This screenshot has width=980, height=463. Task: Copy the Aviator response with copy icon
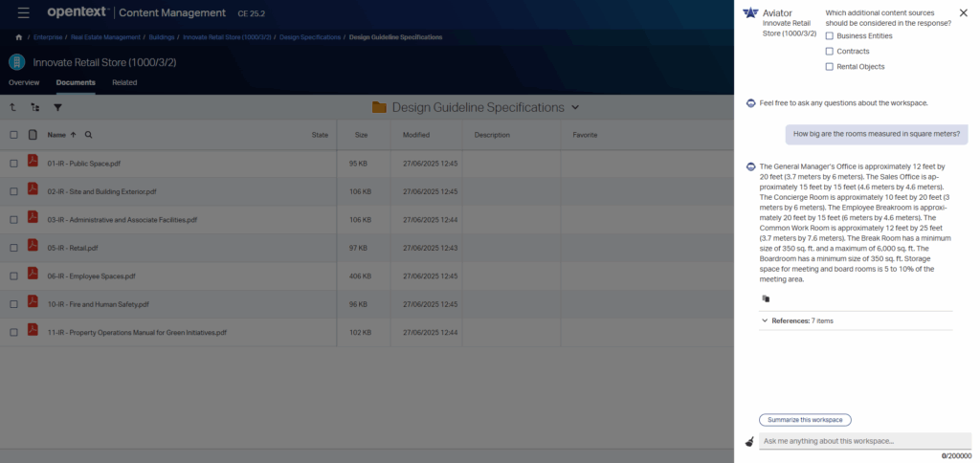pos(766,298)
